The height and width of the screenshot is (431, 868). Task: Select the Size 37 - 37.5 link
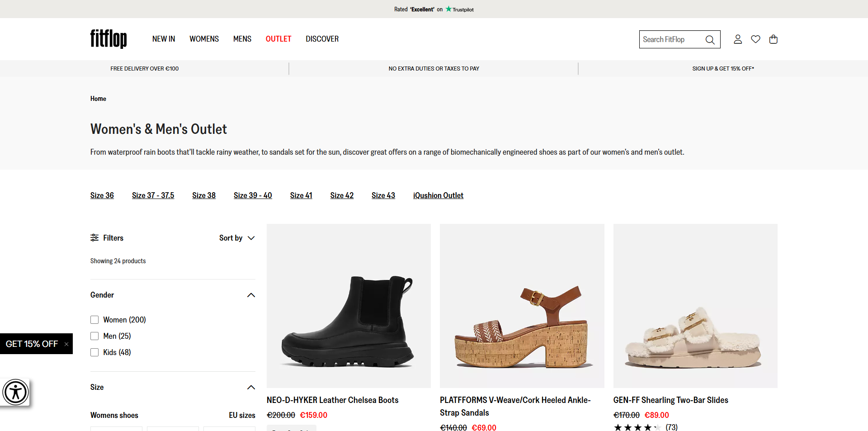coord(153,195)
